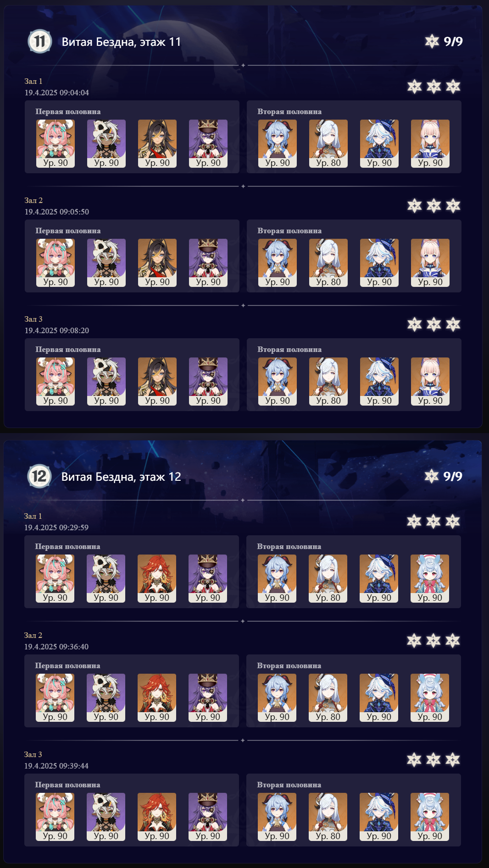Click the pink-bow character in floor 11 Зал 3 second half

(x=430, y=382)
